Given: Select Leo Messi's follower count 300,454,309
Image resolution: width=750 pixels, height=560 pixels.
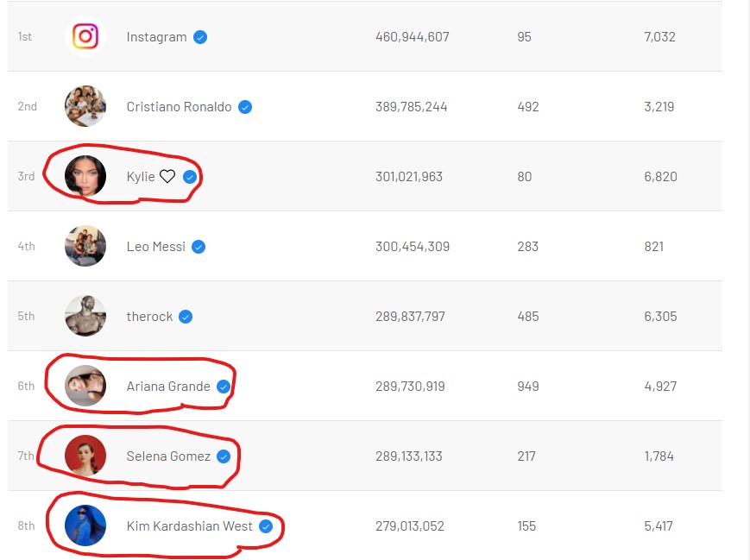Looking at the screenshot, I should [x=413, y=247].
